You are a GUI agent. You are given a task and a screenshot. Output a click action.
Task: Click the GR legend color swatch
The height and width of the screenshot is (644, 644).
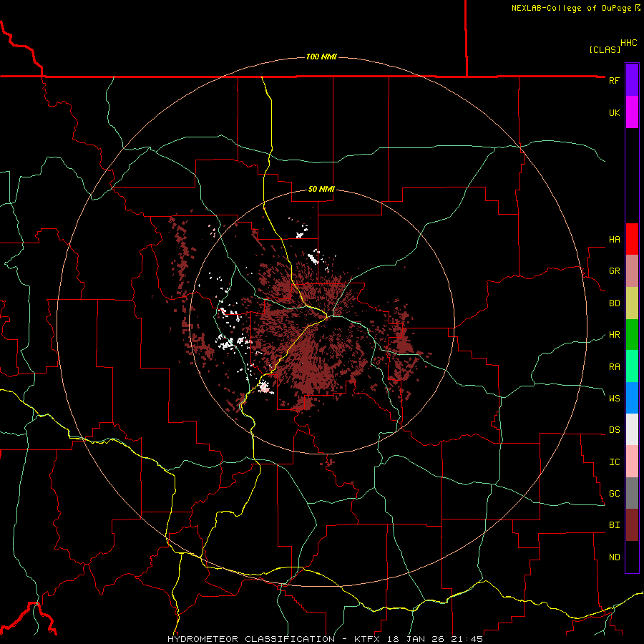tap(632, 270)
